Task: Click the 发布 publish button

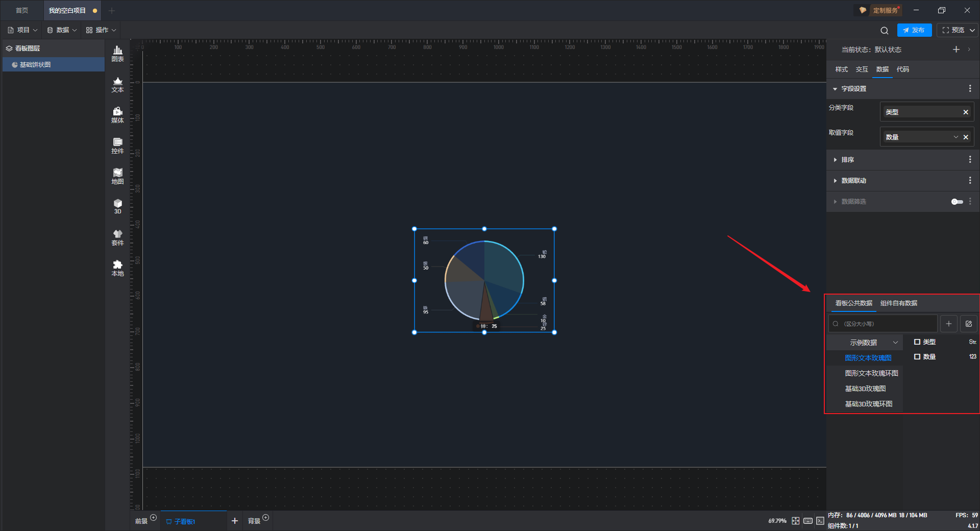Action: (x=914, y=30)
